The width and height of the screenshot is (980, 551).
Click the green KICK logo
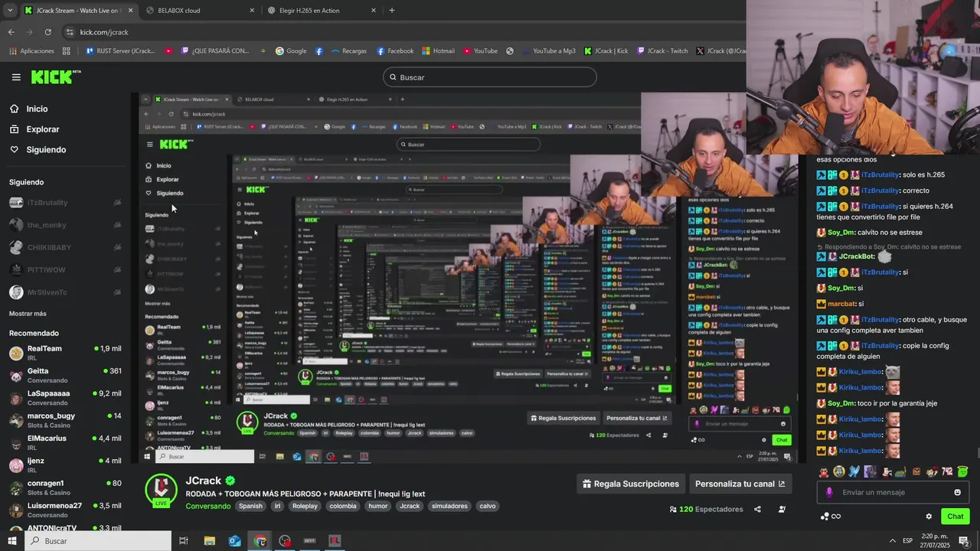pos(55,77)
